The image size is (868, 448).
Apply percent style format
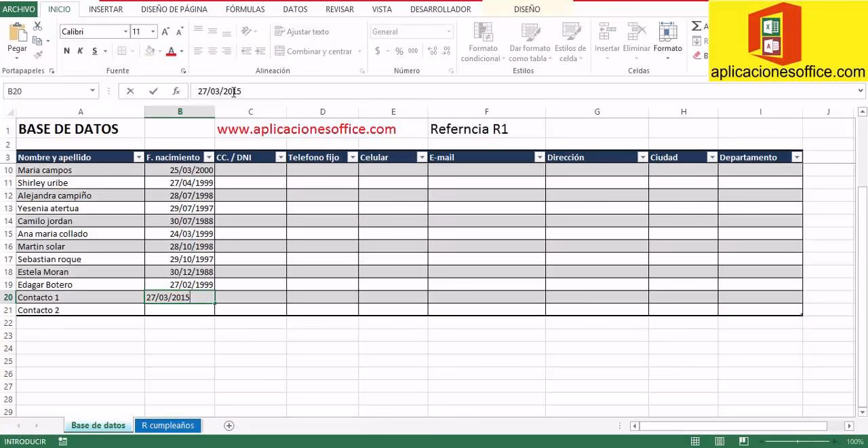tap(399, 51)
